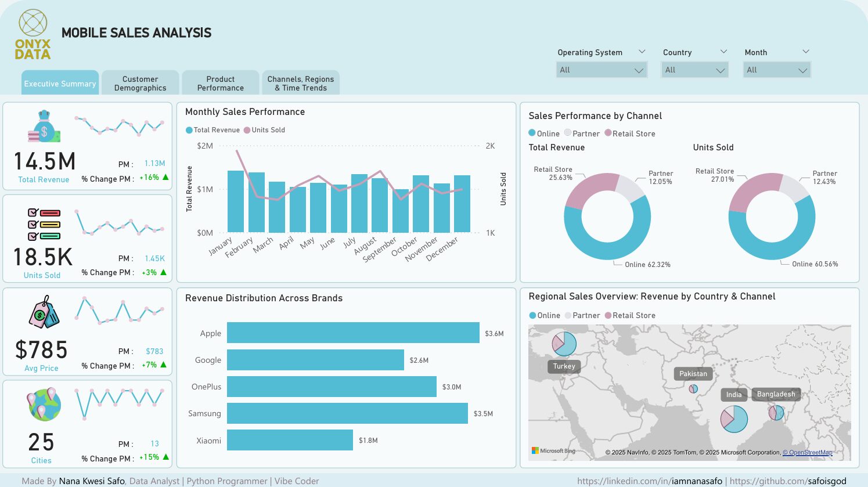Click Retail Store legend swatch in Sales by Channel
The image size is (868, 487).
(x=608, y=133)
